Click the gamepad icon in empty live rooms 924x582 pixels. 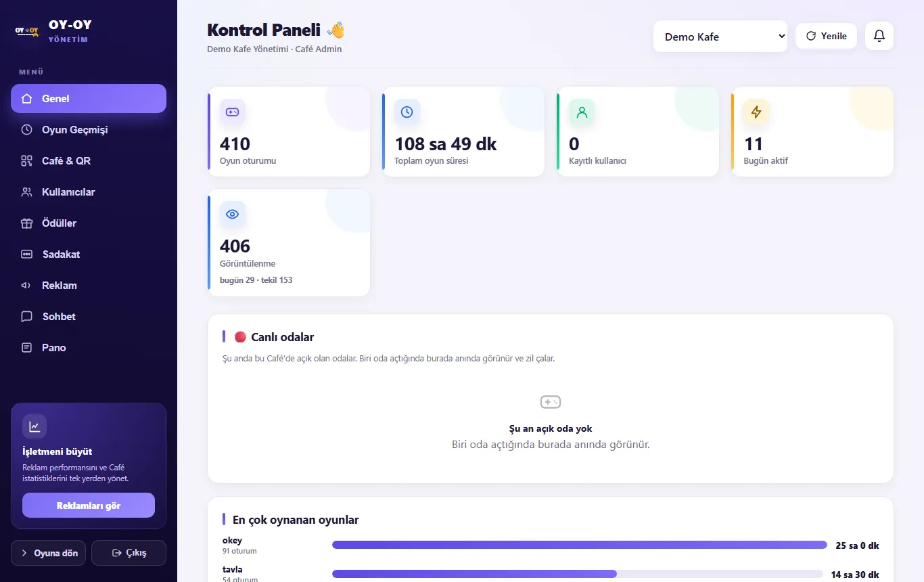click(551, 402)
